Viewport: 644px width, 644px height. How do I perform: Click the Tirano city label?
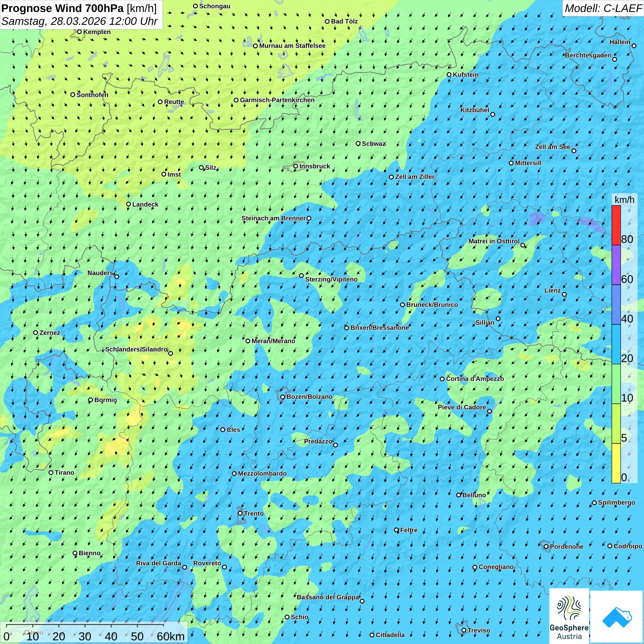click(x=64, y=472)
